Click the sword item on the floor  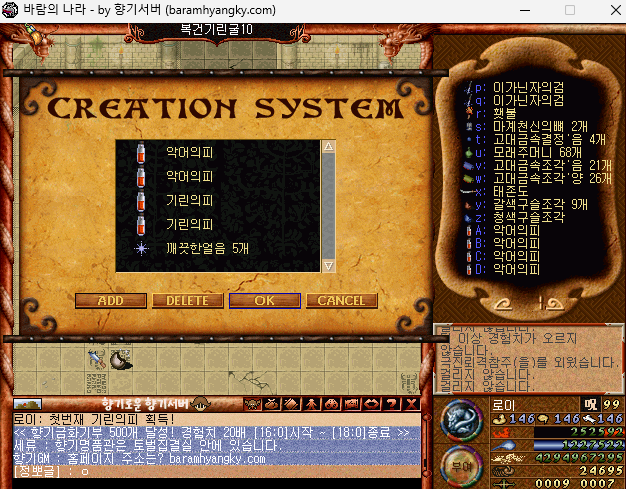tap(97, 359)
